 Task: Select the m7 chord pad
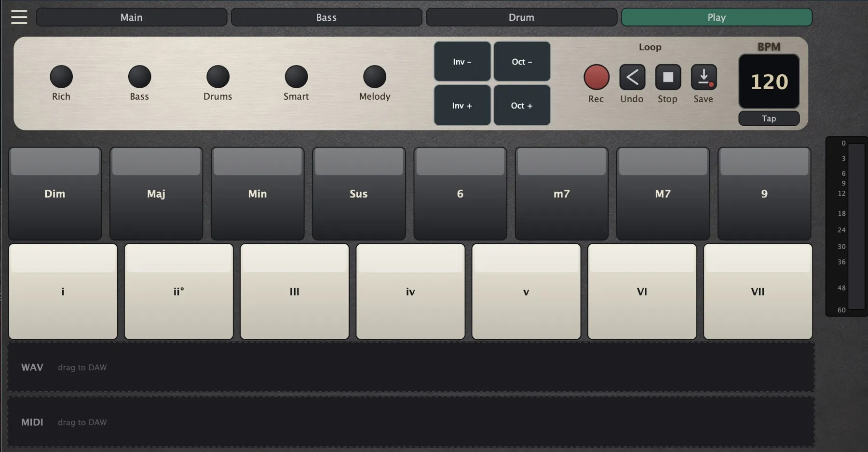pyautogui.click(x=561, y=194)
